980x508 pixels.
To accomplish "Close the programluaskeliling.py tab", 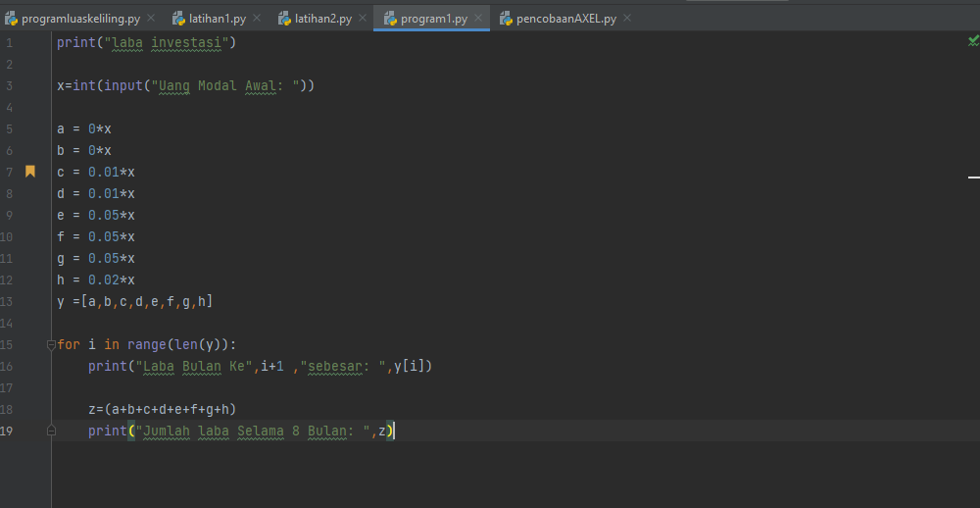I will pos(151,18).
